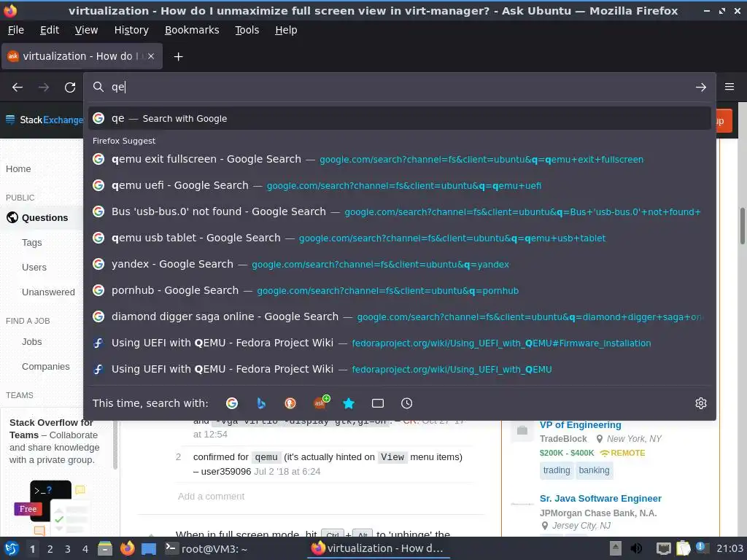Image resolution: width=747 pixels, height=560 pixels.
Task: Choose 'qemu usb tablet' suggestion
Action: click(x=399, y=238)
